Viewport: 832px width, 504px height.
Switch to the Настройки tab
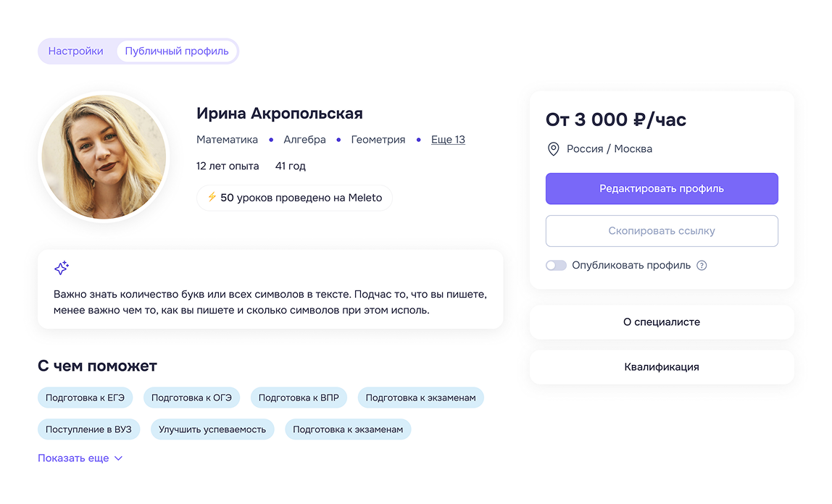(76, 51)
